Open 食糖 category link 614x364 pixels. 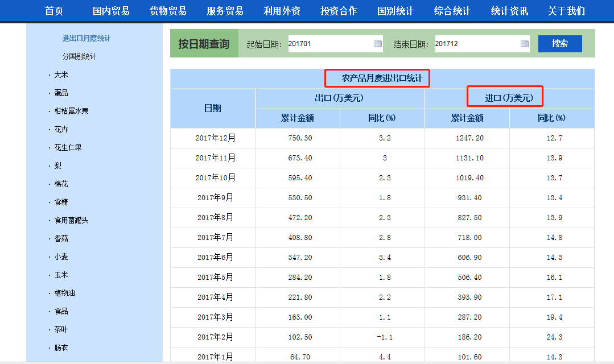pos(61,202)
